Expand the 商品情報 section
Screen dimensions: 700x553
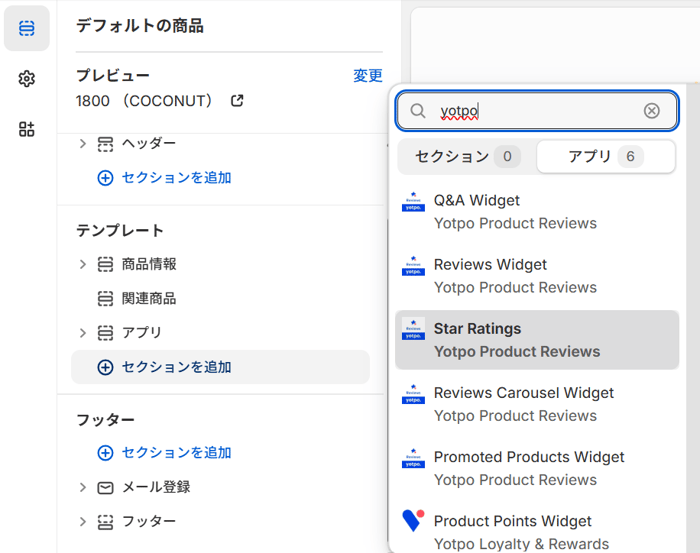83,264
